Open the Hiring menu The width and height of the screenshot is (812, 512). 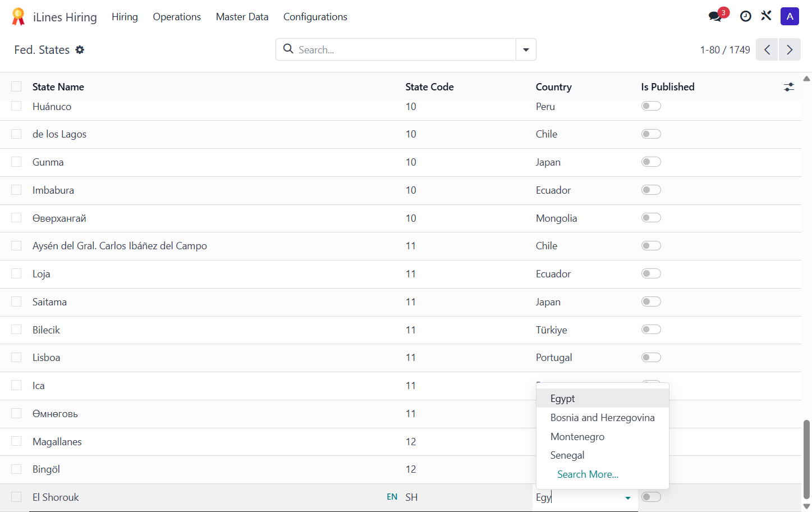click(x=125, y=17)
